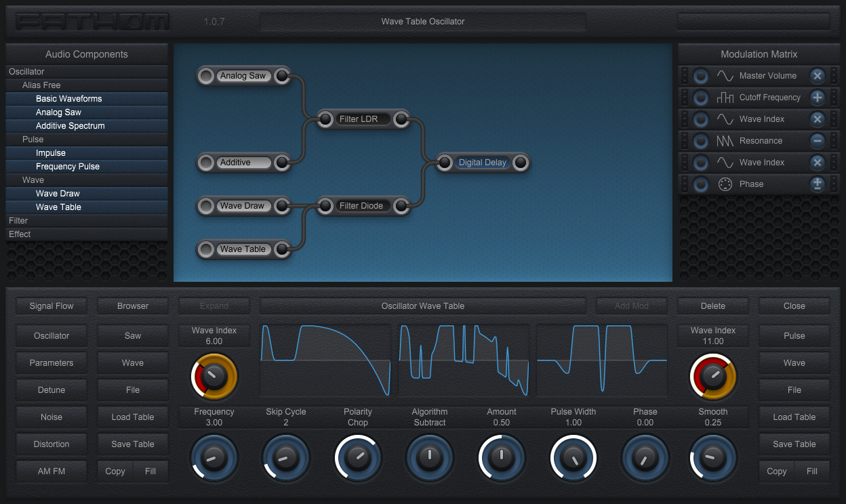This screenshot has width=846, height=504.
Task: Click the sine wave icon beside Master Volume
Action: click(725, 76)
